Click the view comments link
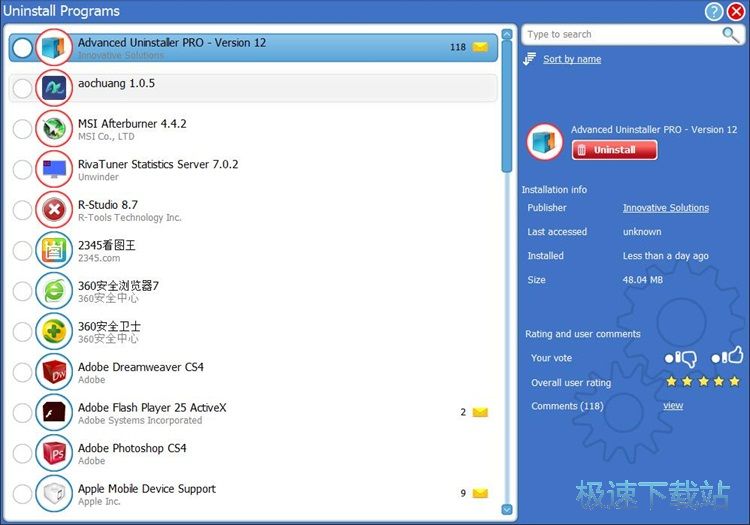750x525 pixels. pyautogui.click(x=673, y=405)
